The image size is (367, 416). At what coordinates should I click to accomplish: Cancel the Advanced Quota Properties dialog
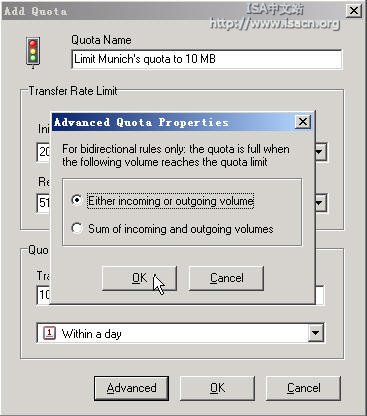[227, 278]
